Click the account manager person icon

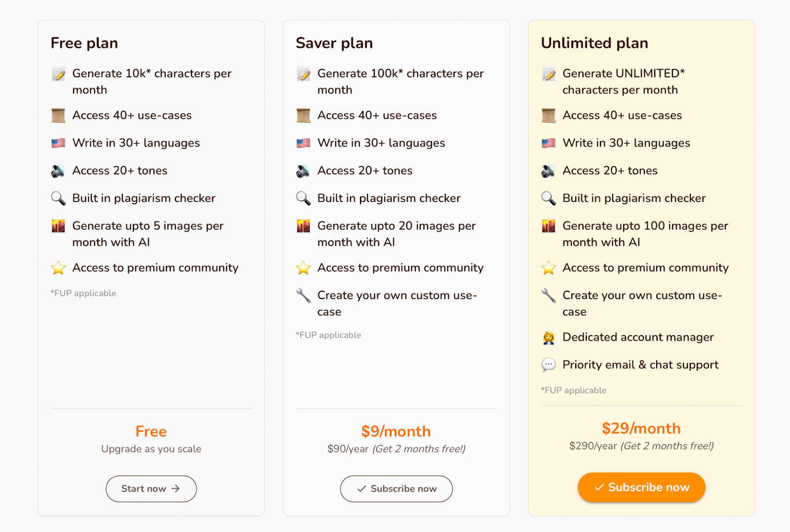pyautogui.click(x=549, y=338)
